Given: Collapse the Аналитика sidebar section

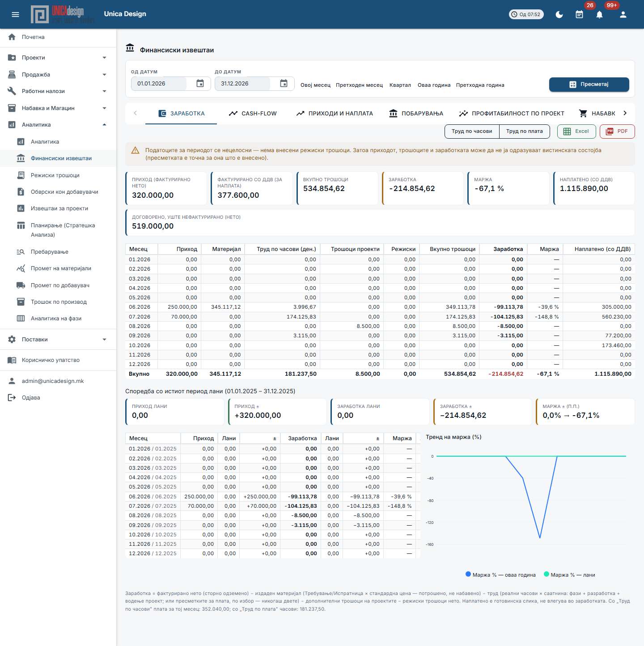Looking at the screenshot, I should [58, 125].
